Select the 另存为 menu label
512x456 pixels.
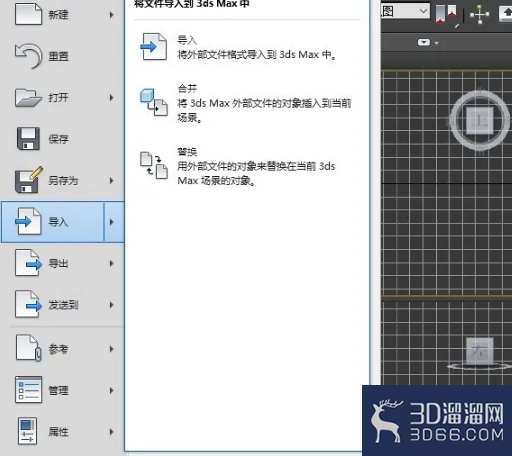(x=63, y=180)
